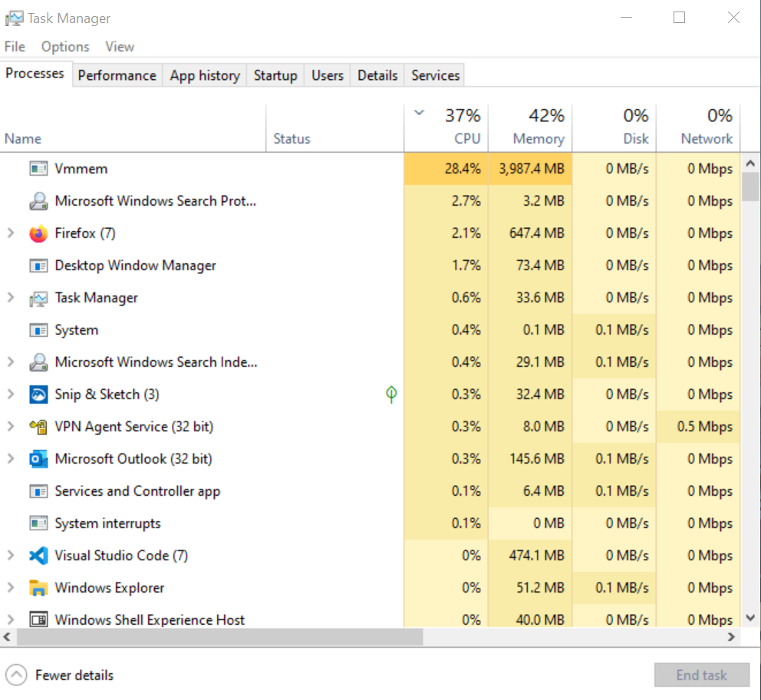Open the File menu
This screenshot has width=761, height=700.
click(15, 47)
